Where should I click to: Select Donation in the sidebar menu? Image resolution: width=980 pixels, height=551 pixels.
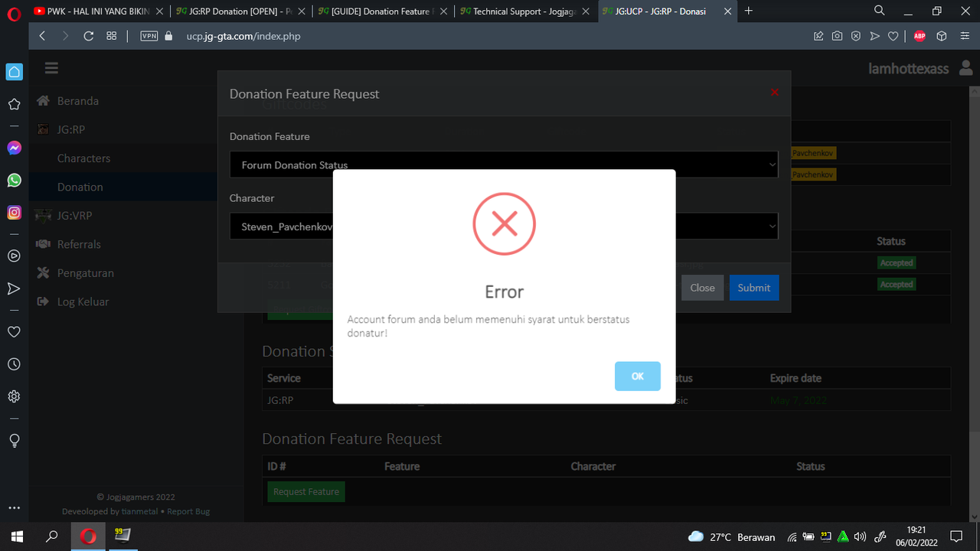click(80, 187)
